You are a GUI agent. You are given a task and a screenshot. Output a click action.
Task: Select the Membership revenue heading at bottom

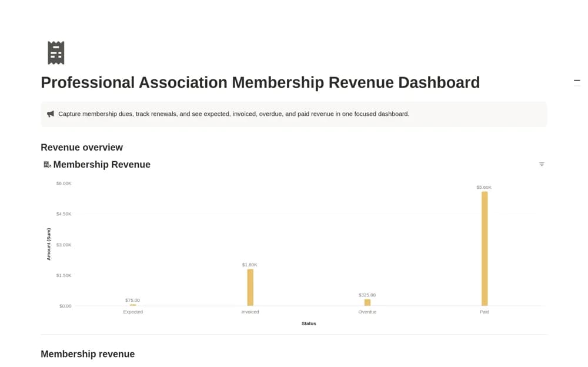[88, 354]
